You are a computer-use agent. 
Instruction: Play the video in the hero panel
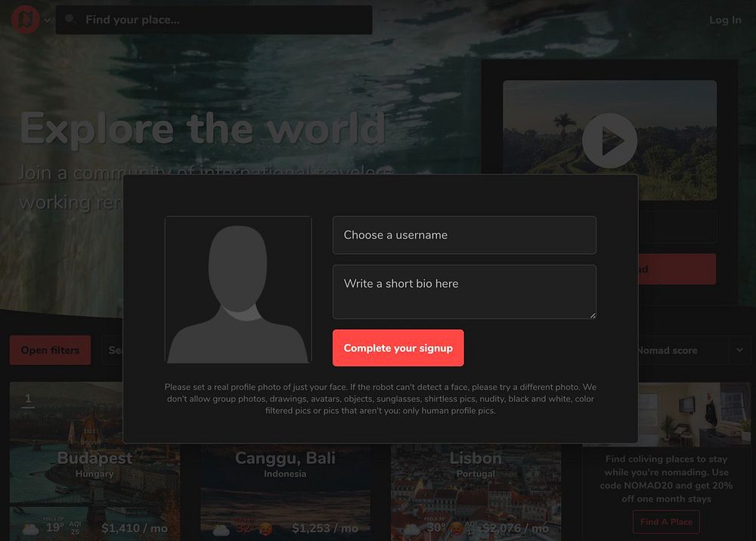[609, 141]
